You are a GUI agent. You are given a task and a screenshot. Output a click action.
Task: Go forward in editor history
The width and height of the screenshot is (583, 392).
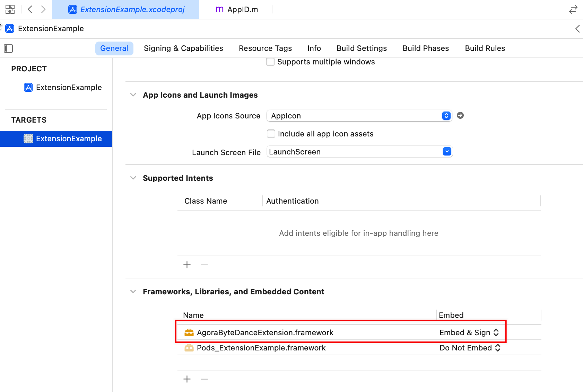click(x=43, y=9)
